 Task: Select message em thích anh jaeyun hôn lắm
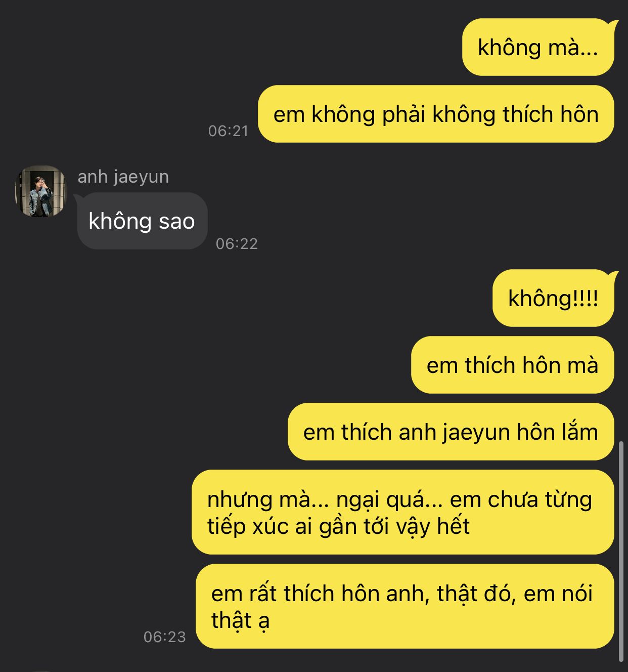[451, 432]
